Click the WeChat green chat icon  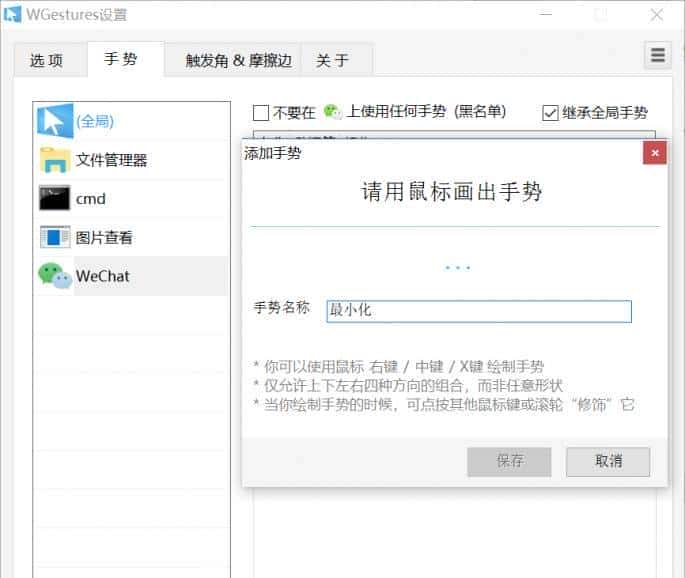pyautogui.click(x=55, y=276)
